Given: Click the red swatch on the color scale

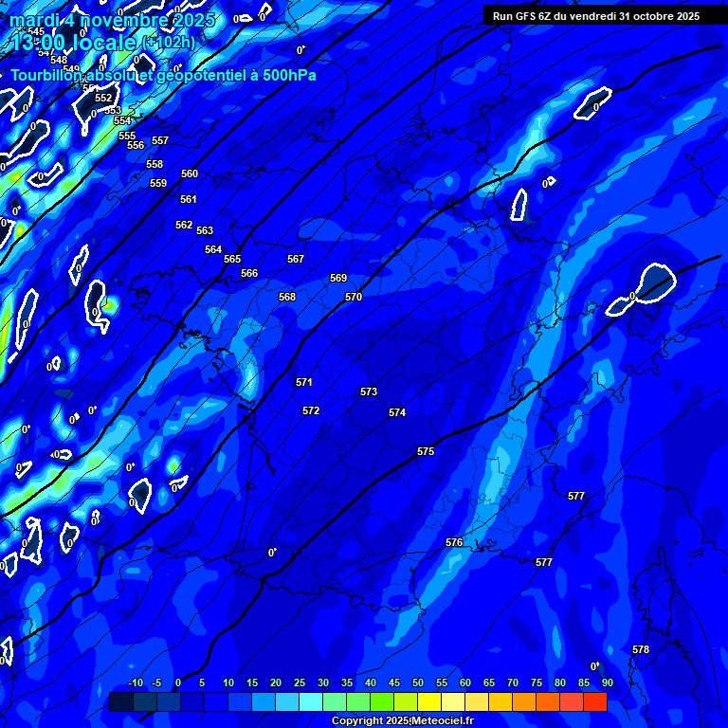Looking at the screenshot, I should tap(595, 702).
